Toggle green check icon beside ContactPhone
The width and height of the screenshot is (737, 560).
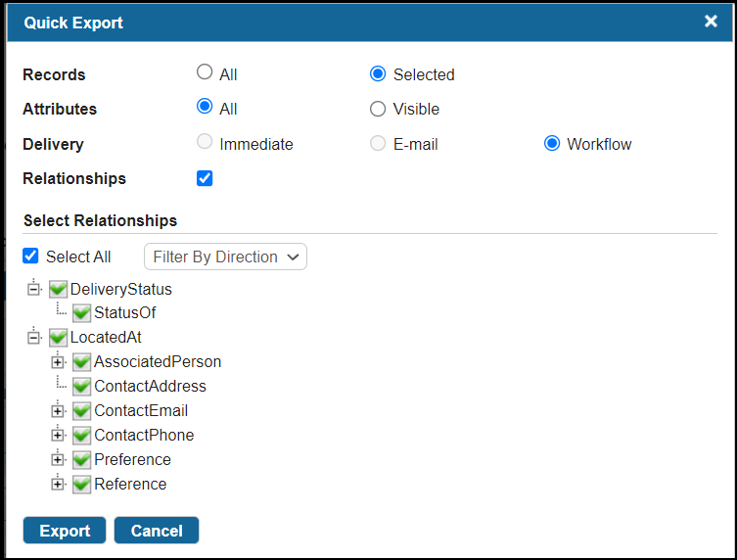(x=82, y=436)
